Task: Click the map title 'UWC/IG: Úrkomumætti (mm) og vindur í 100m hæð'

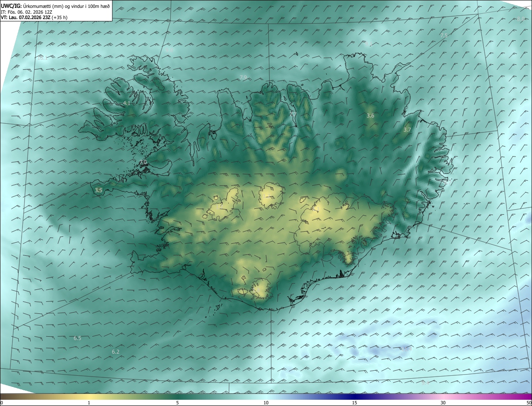Action: (55, 6)
